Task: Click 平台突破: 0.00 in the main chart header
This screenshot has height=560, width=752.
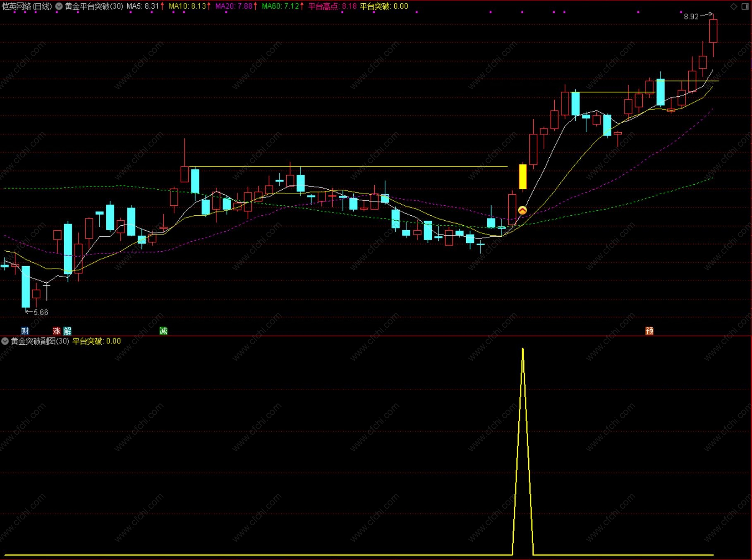Action: (384, 7)
